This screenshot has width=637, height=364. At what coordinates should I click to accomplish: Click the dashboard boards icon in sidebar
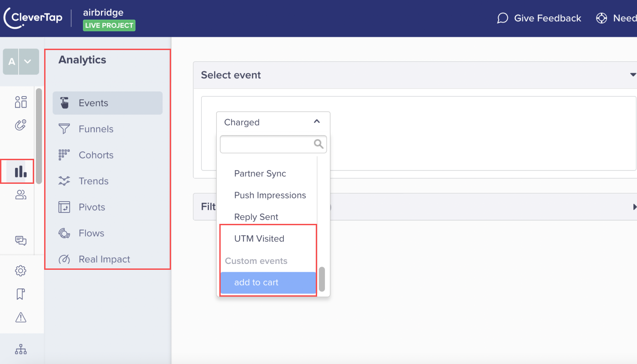(x=21, y=102)
